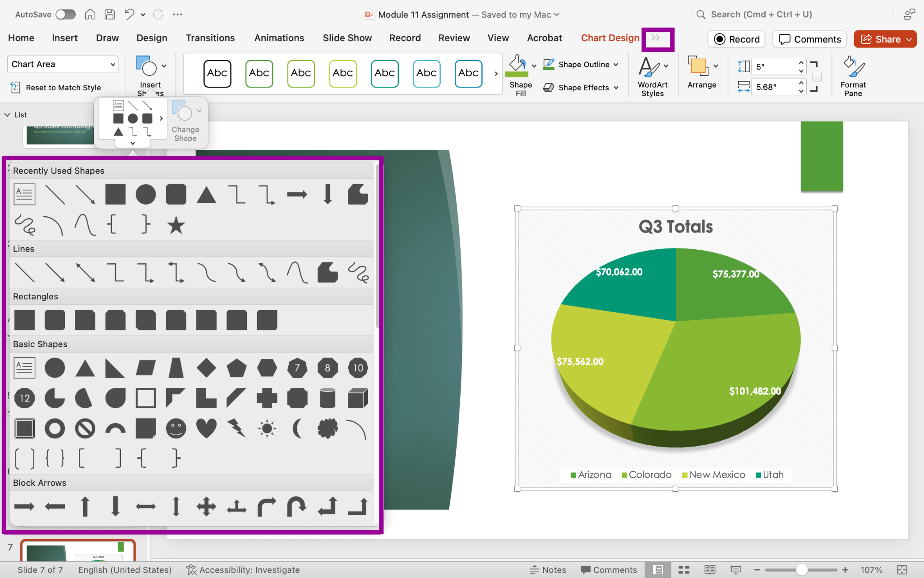The height and width of the screenshot is (578, 924).
Task: Click the Search field
Action: click(792, 14)
